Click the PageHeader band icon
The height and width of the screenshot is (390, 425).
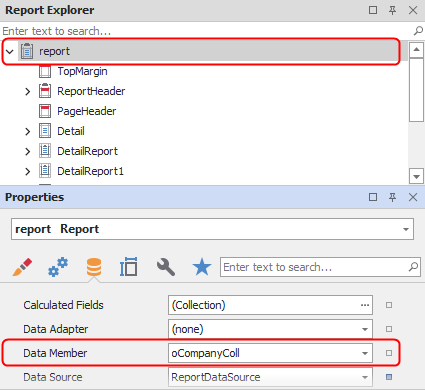click(x=45, y=111)
